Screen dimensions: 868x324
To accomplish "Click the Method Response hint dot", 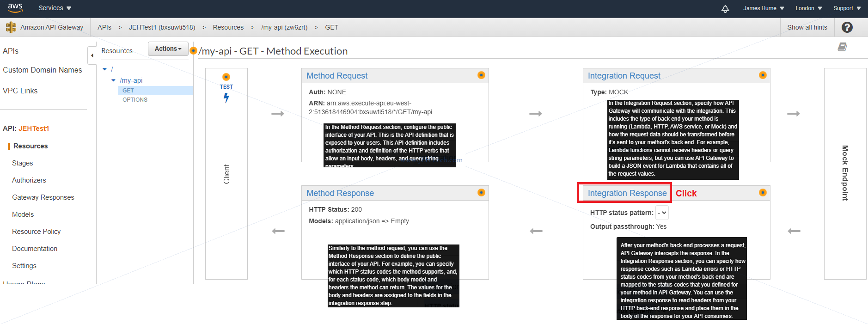I will [x=481, y=192].
